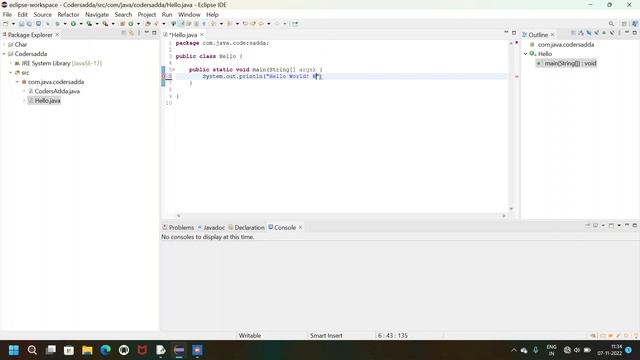Maximize the editor area

pyautogui.click(x=514, y=32)
